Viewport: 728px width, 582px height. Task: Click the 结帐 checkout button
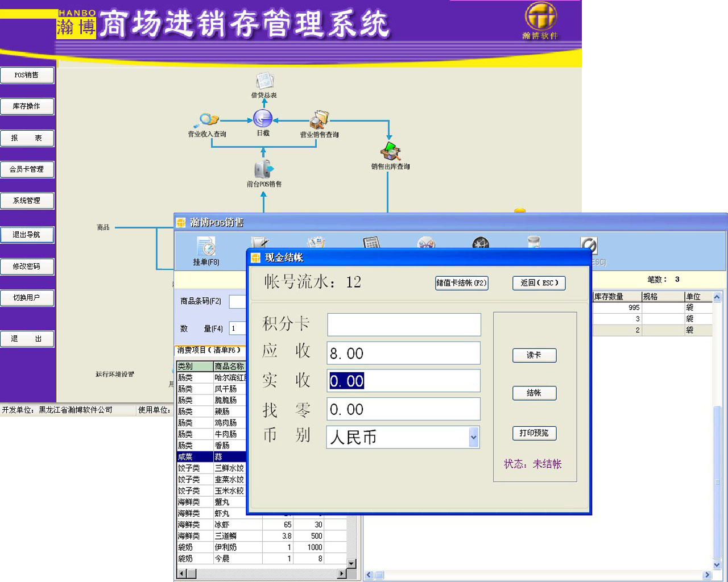click(534, 393)
